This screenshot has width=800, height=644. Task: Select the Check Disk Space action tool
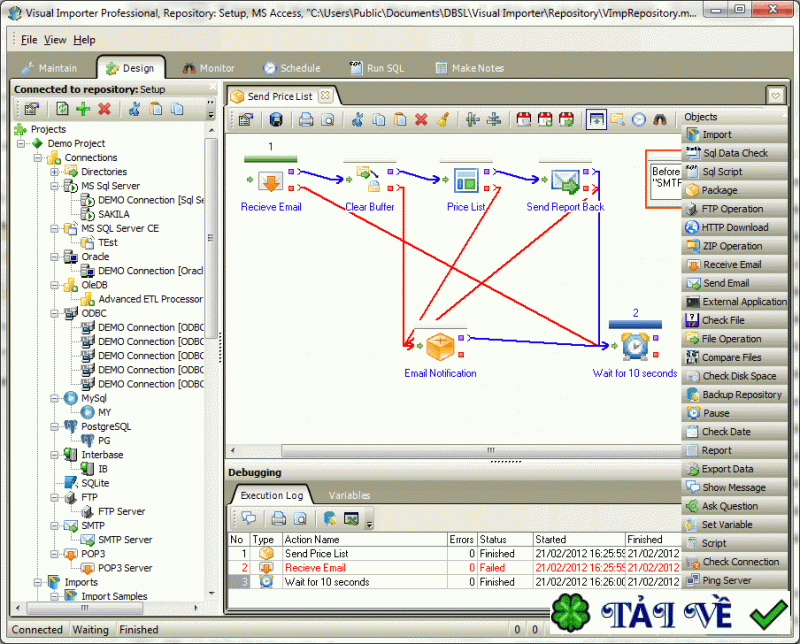pos(736,376)
